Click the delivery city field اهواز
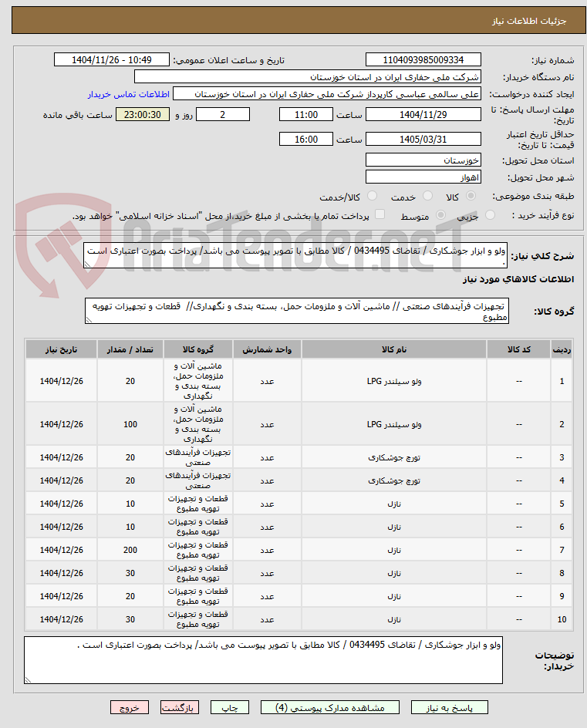Screen dimensions: 587x728 (423, 177)
